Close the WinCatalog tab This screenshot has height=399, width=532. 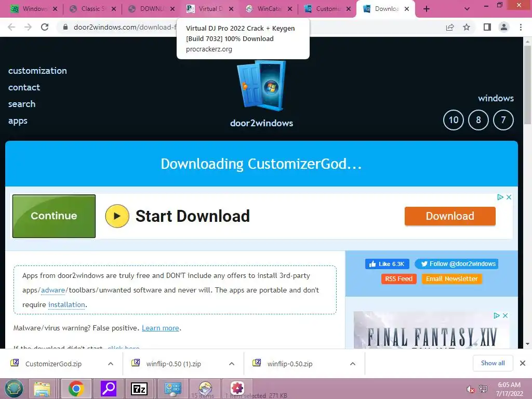tap(290, 9)
